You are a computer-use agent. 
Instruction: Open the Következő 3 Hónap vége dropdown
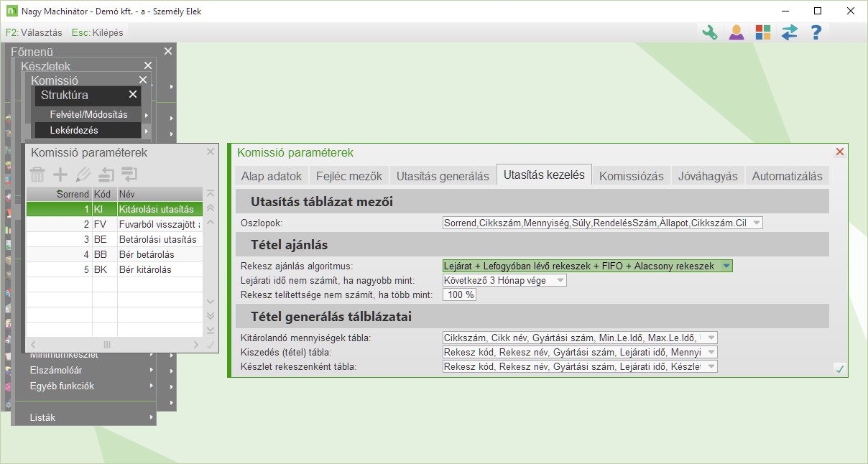560,280
